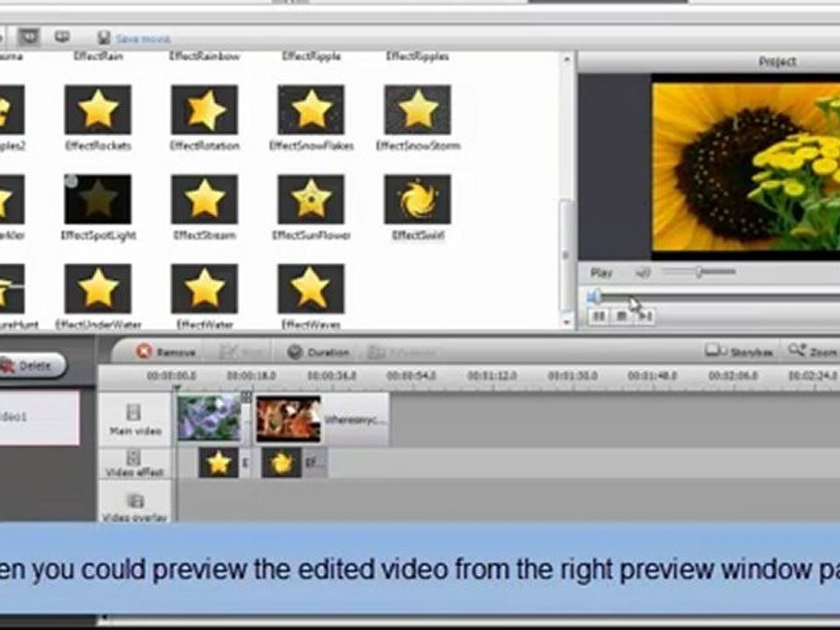
Task: Switch to Storyboard view
Action: pyautogui.click(x=738, y=352)
